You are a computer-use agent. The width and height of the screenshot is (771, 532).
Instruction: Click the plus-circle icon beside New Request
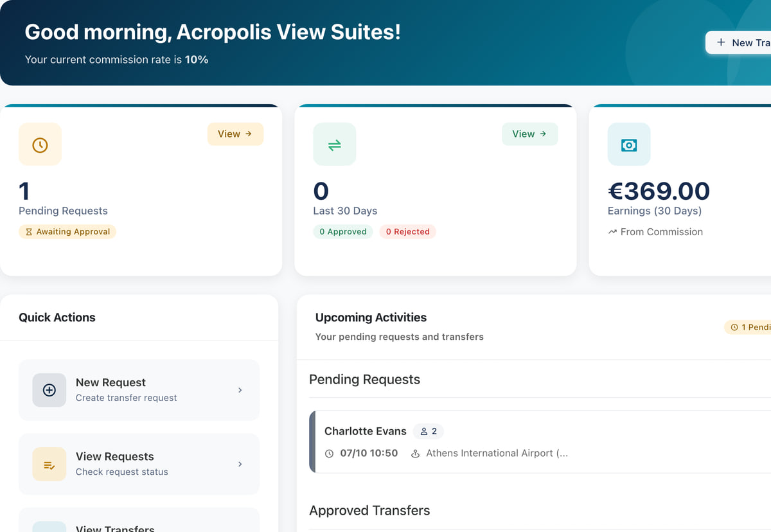49,390
